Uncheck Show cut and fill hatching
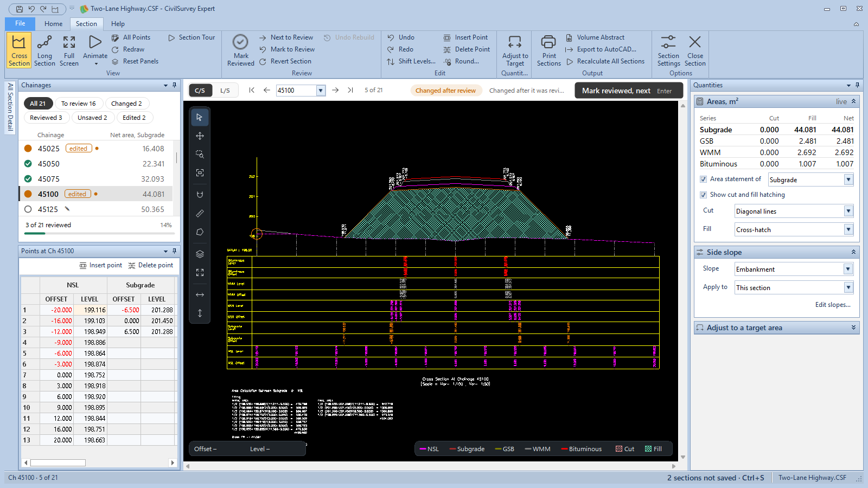Screen dimensions: 868x488 click(x=703, y=195)
